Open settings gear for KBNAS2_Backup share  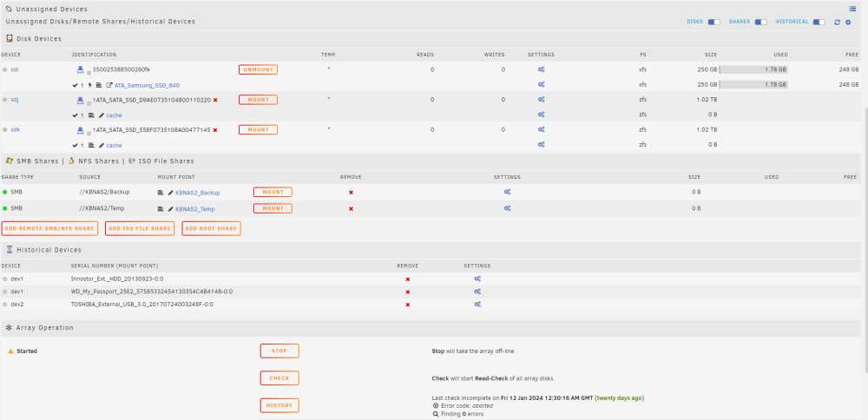[x=507, y=192]
